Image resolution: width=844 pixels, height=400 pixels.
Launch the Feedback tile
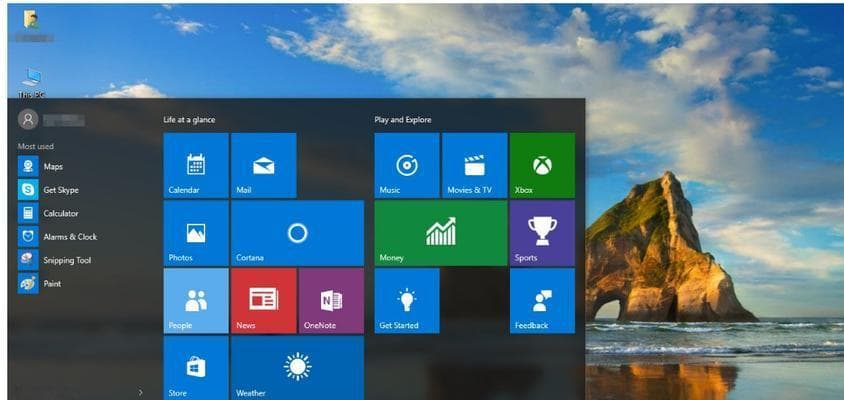click(x=542, y=301)
